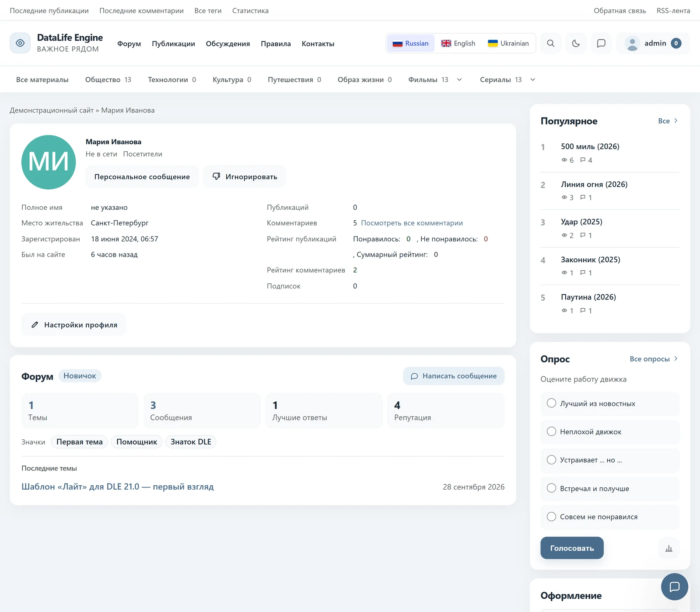Expand the Сериалы category dropdown arrow
This screenshot has height=612, width=700.
click(x=533, y=80)
